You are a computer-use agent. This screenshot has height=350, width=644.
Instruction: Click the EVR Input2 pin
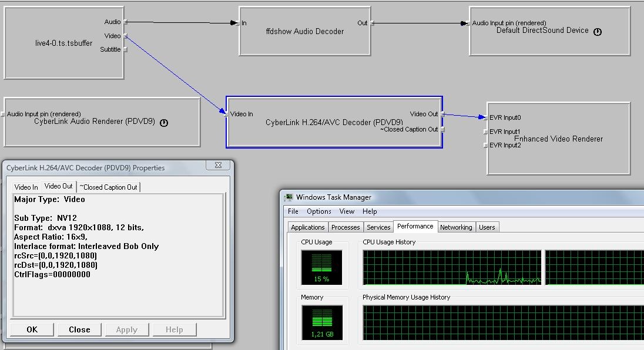coord(485,145)
